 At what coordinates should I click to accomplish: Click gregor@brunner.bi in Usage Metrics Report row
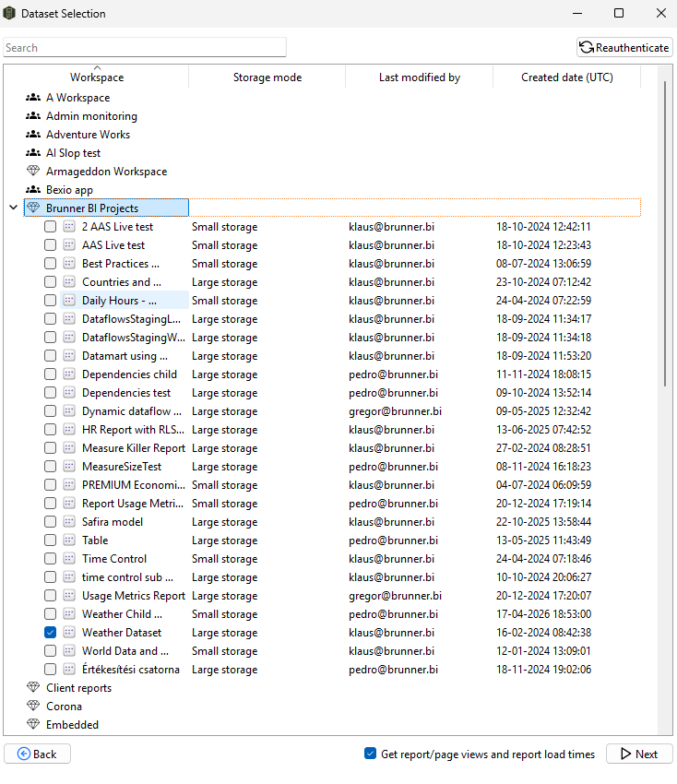tap(395, 596)
